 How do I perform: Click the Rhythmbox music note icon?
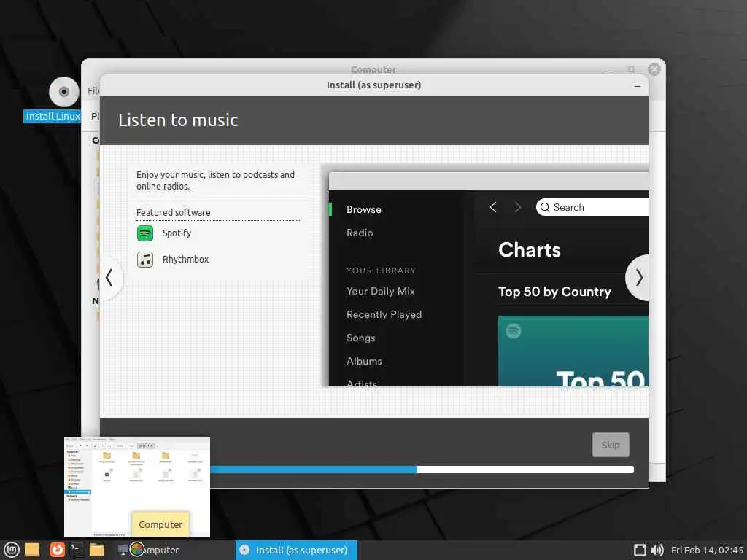click(145, 260)
